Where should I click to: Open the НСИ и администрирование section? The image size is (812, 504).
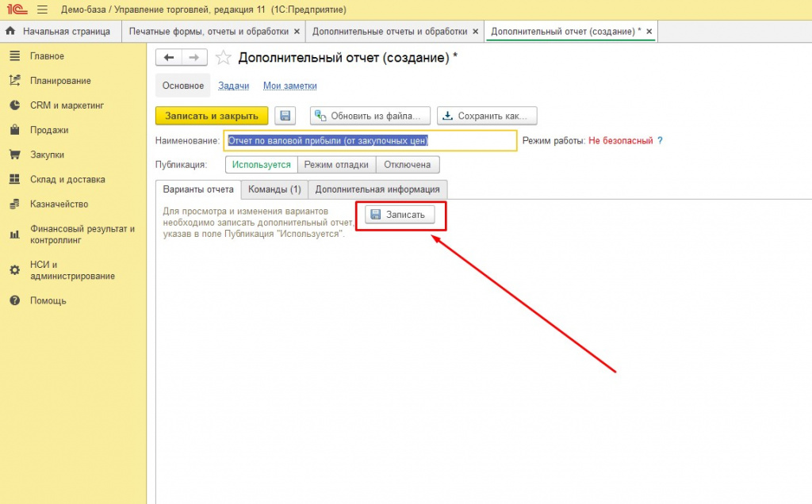pos(72,270)
